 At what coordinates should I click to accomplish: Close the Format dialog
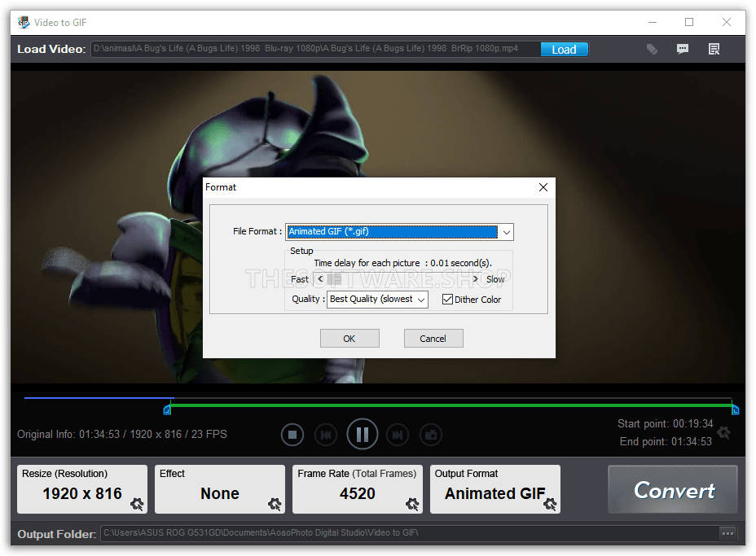543,187
